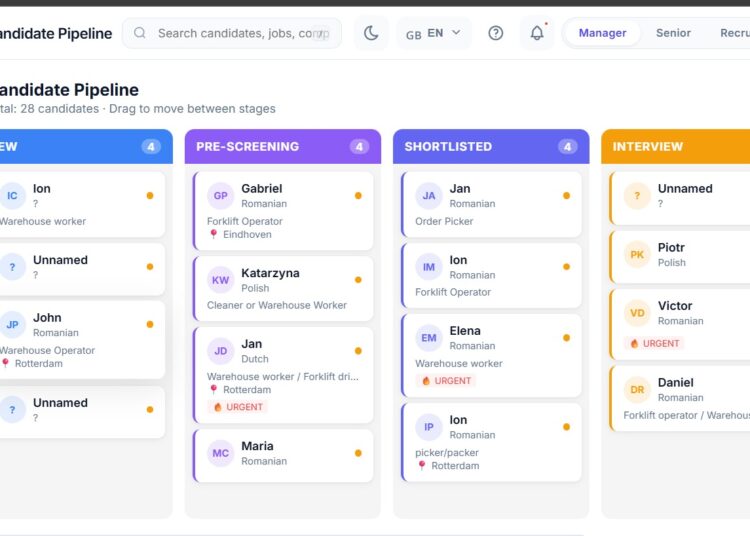Click the Pre-Screening count badge 4
The height and width of the screenshot is (536, 750).
pyautogui.click(x=359, y=146)
